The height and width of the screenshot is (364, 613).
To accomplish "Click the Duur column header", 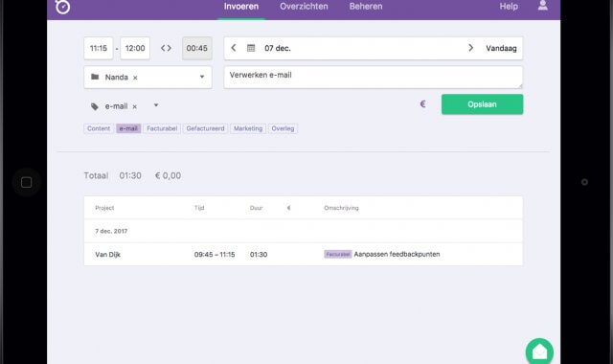I will (256, 208).
